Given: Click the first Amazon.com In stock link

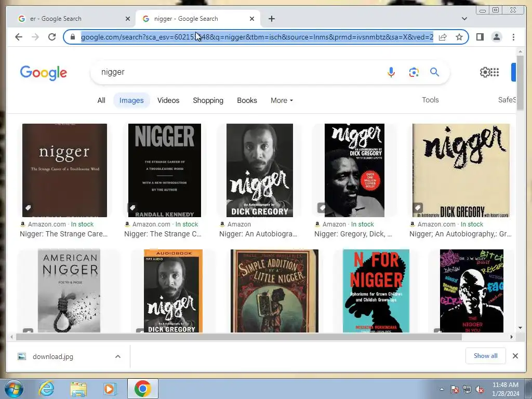Looking at the screenshot, I should click(x=57, y=224).
